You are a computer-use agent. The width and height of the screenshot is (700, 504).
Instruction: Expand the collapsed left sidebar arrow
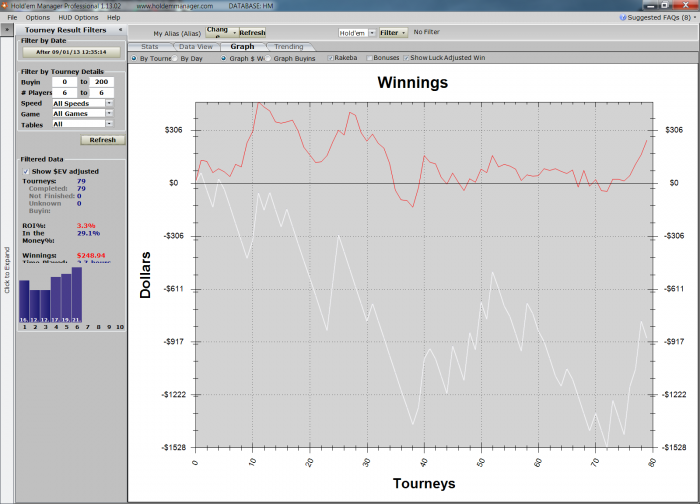7,30
